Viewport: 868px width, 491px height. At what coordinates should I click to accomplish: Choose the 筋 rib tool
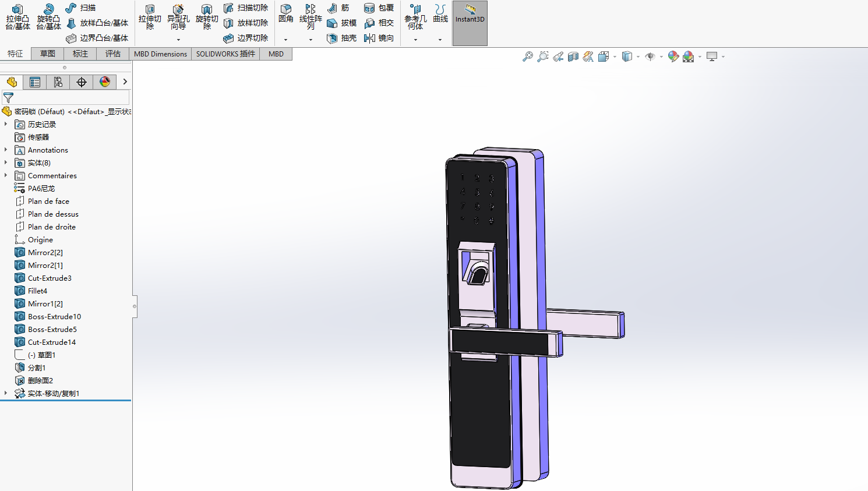coord(338,8)
